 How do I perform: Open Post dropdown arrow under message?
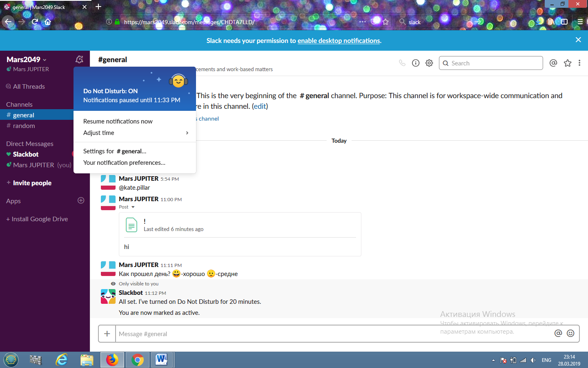click(133, 207)
